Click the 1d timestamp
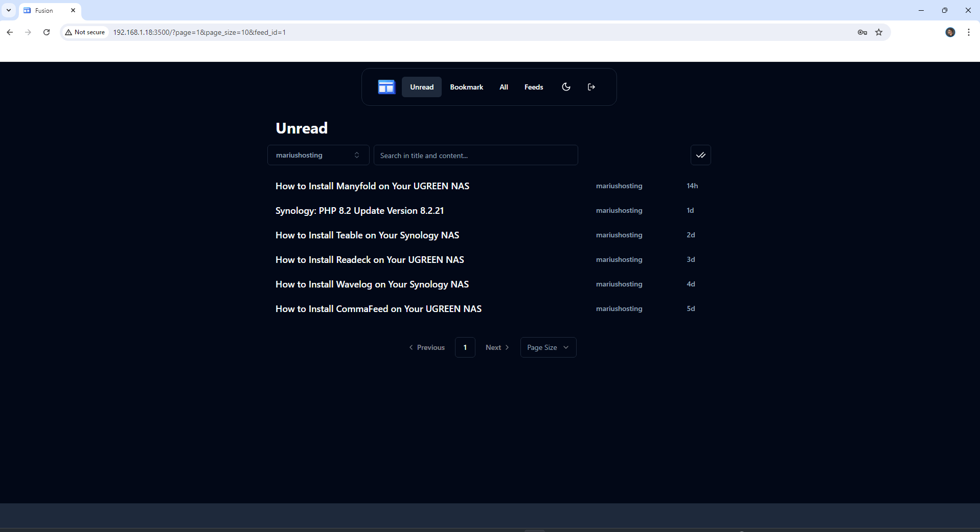Viewport: 980px width, 532px height. tap(690, 210)
